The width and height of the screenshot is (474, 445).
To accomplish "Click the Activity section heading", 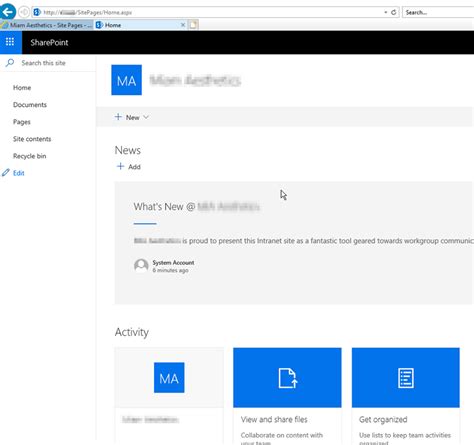I will coord(132,332).
